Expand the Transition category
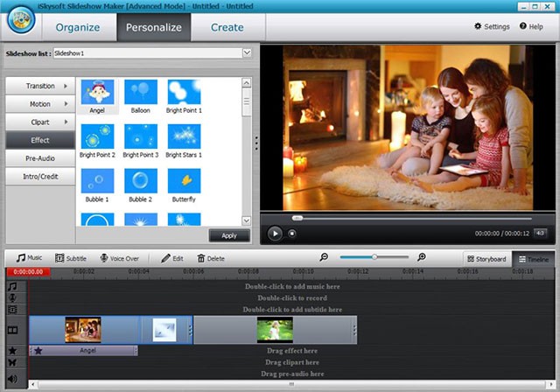 [x=40, y=86]
